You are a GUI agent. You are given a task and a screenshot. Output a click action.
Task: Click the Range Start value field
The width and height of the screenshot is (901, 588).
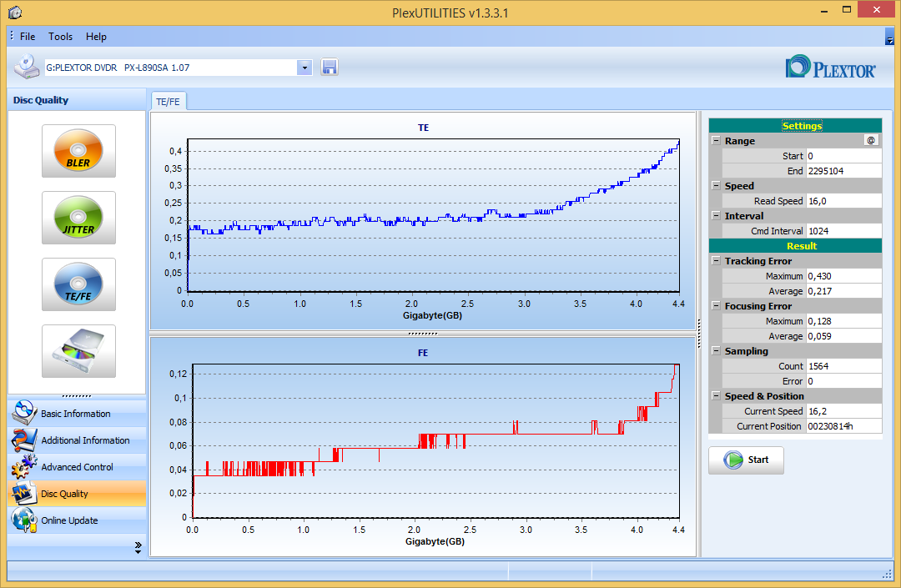click(843, 156)
